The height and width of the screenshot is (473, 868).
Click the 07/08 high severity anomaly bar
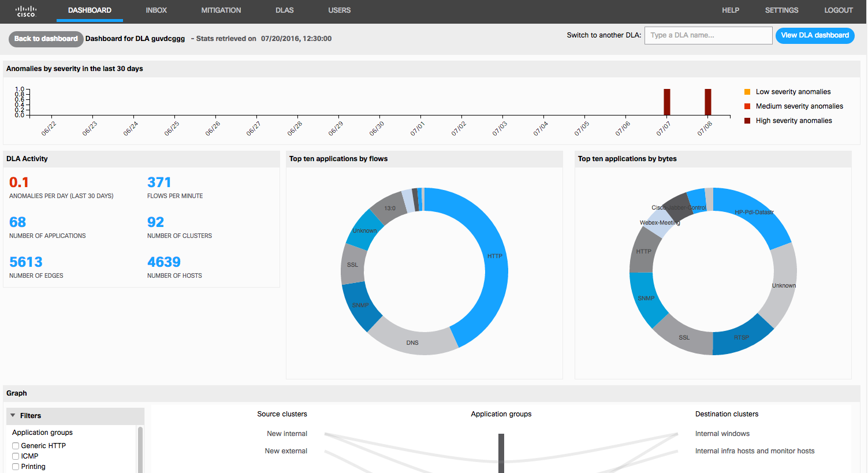tap(707, 102)
